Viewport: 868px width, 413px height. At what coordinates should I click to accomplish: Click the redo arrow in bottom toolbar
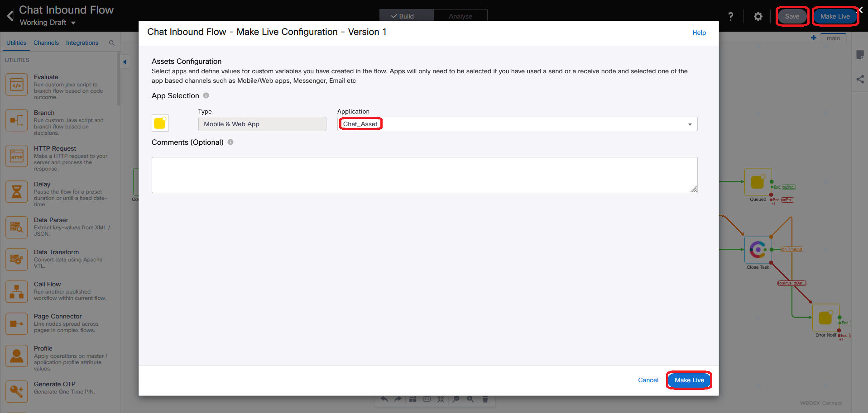click(398, 399)
